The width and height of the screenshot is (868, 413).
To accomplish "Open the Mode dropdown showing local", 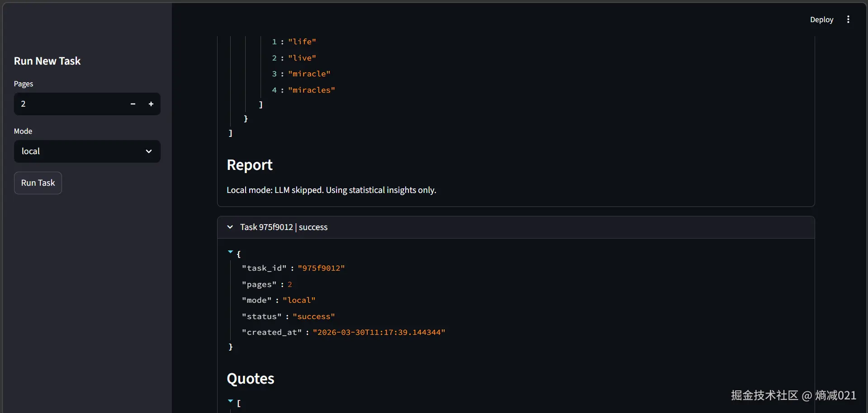I will click(81, 151).
